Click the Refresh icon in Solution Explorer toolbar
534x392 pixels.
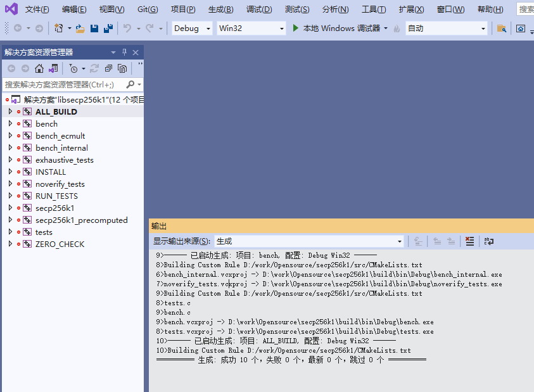click(x=93, y=68)
